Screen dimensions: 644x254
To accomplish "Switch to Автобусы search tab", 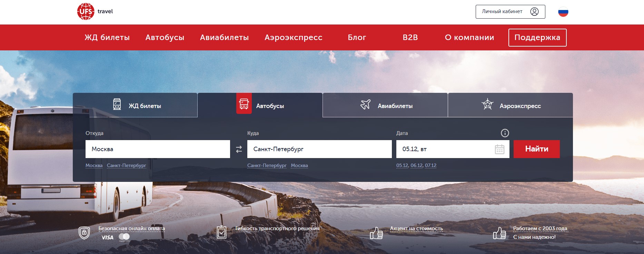I will click(x=260, y=105).
